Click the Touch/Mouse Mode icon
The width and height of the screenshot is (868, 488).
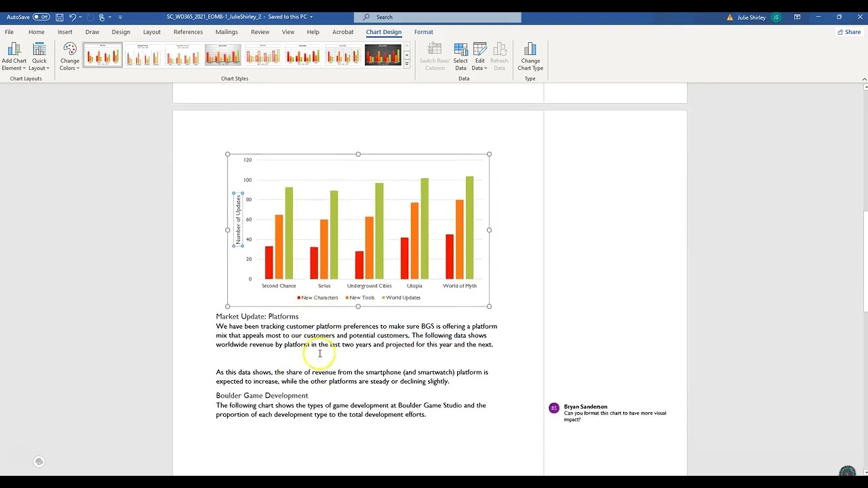(102, 17)
